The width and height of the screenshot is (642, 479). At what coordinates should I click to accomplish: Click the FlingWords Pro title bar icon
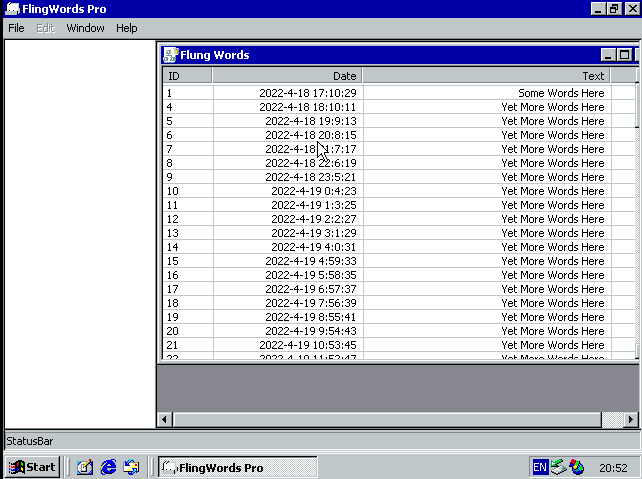tap(13, 9)
